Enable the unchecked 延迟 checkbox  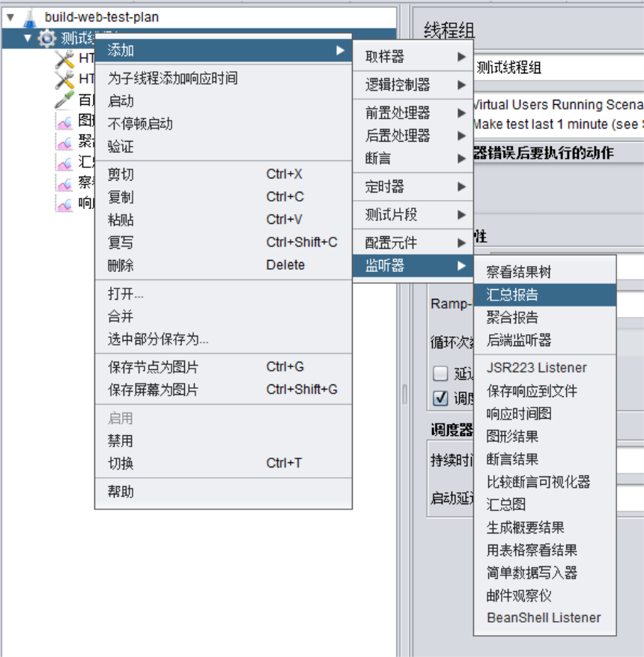pyautogui.click(x=441, y=374)
